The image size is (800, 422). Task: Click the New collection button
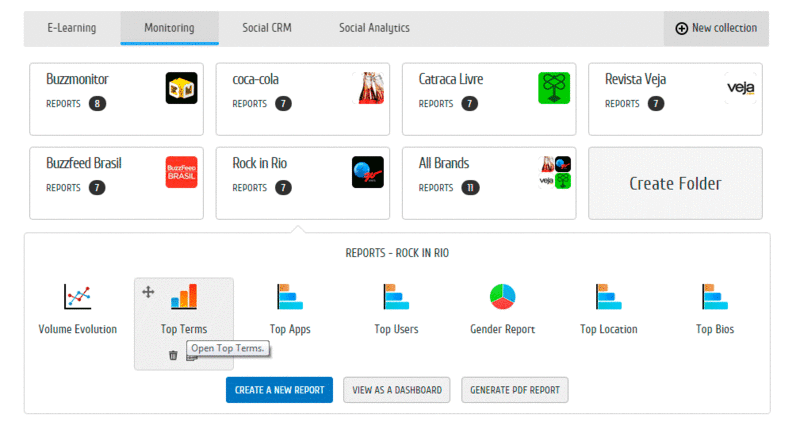tap(716, 28)
